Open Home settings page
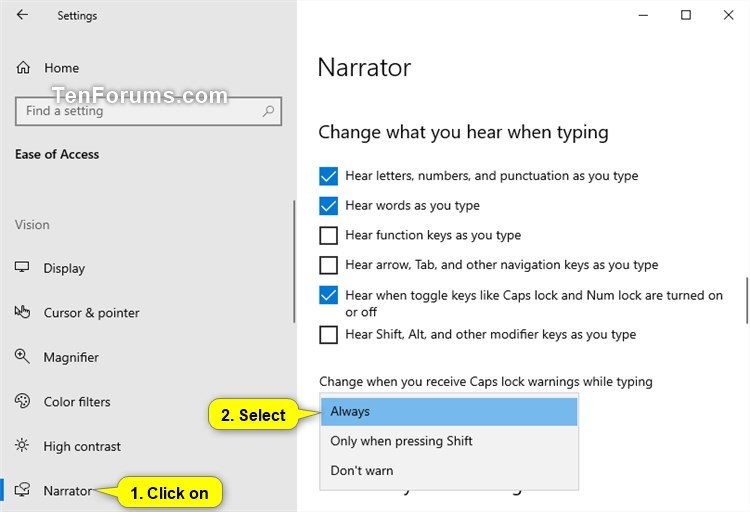This screenshot has width=750, height=512. (61, 68)
